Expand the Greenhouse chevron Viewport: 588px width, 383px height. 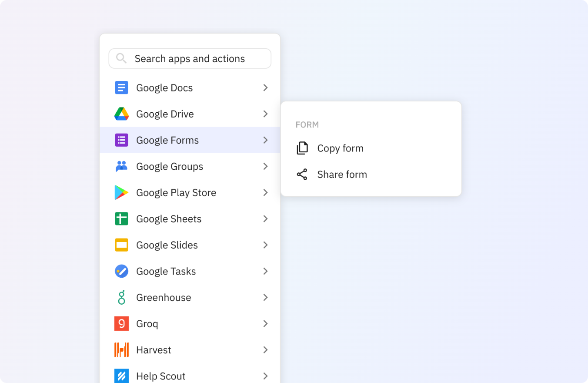click(265, 297)
